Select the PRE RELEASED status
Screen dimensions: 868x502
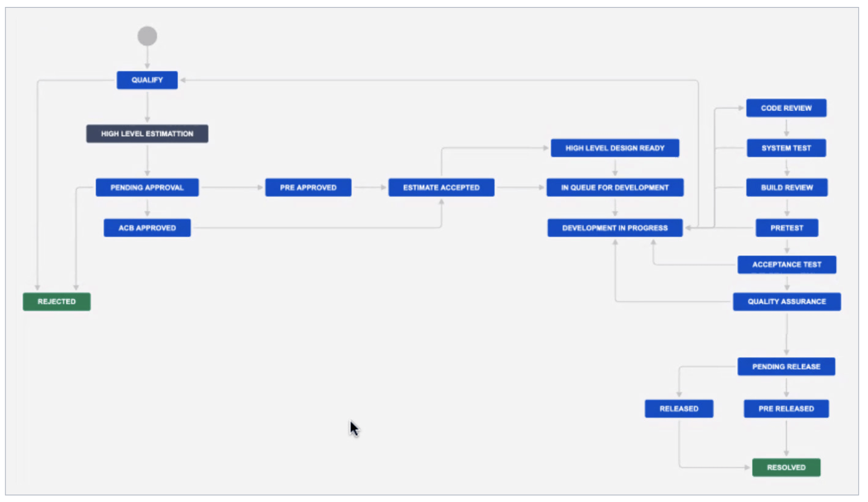786,409
